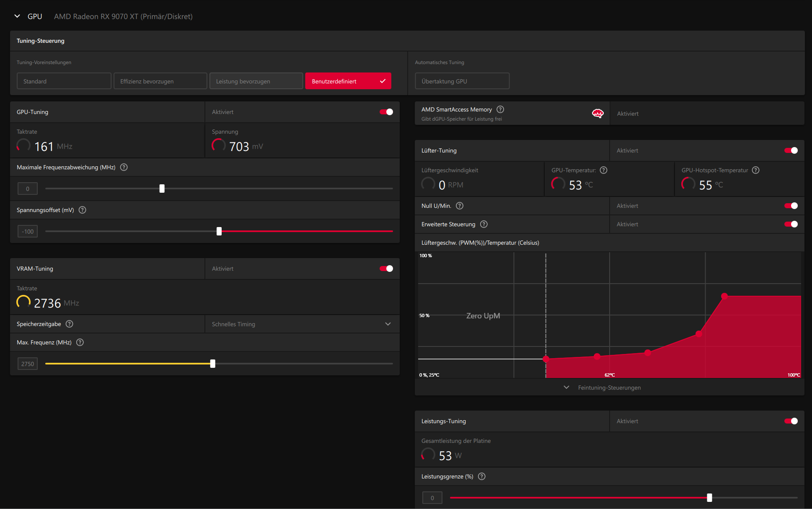Click the GPU-Temperatur 53 °C reading
812x509 pixels.
tap(581, 185)
